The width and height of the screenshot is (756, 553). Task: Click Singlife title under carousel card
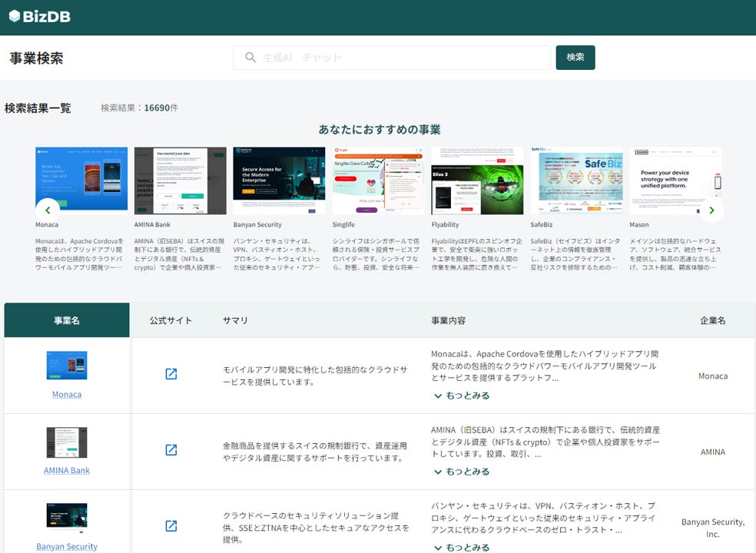click(343, 225)
